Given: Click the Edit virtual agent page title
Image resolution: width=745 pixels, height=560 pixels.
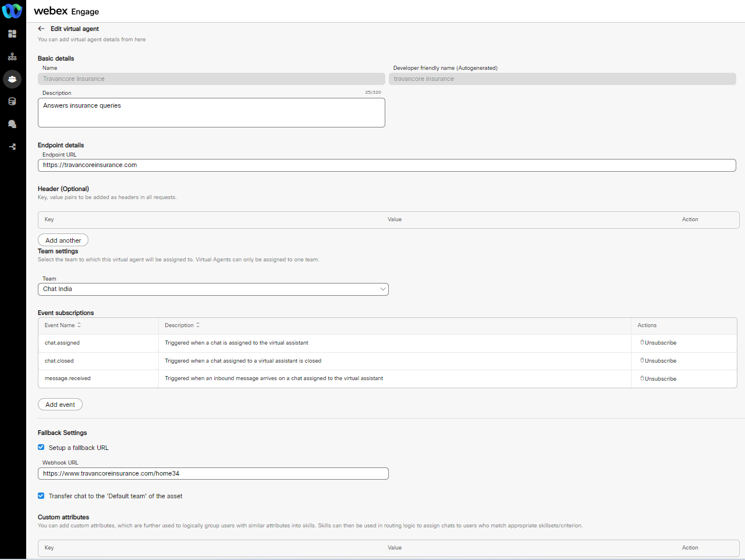Looking at the screenshot, I should 74,29.
